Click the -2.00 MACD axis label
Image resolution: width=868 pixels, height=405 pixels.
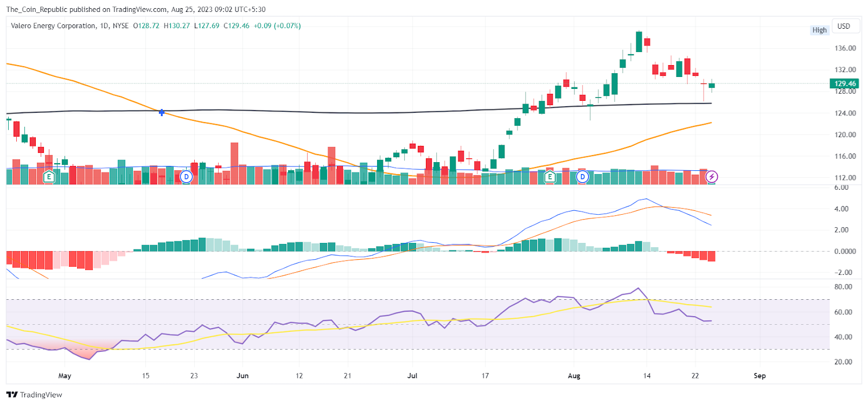[843, 273]
